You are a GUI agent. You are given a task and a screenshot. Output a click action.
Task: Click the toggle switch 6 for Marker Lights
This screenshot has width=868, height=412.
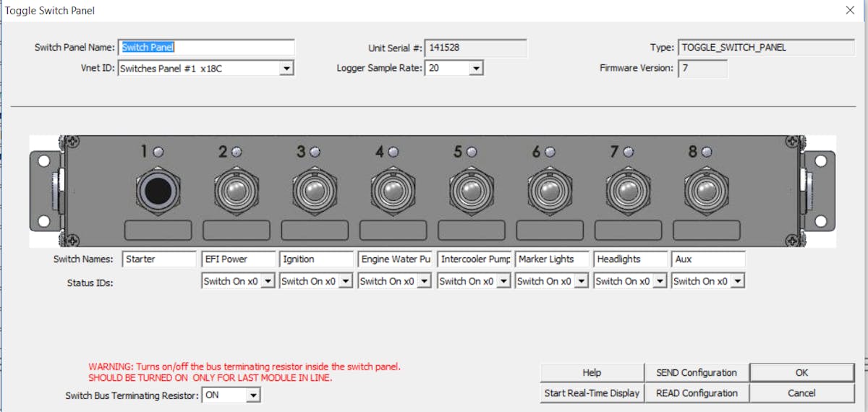550,192
